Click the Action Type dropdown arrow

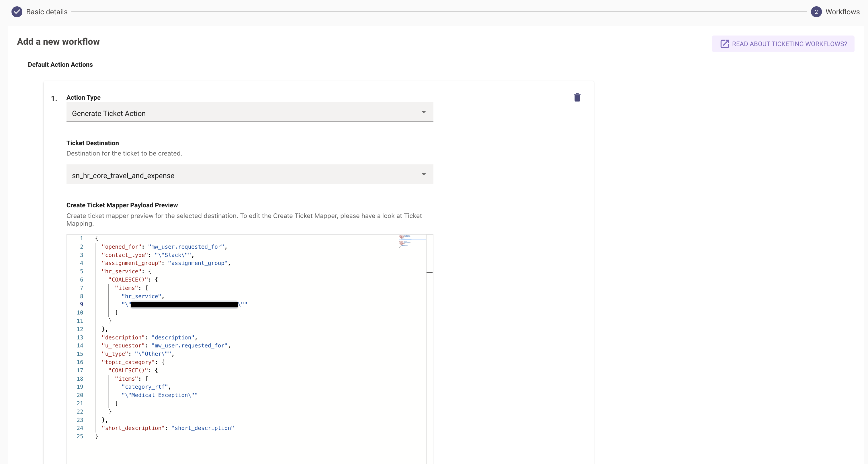424,112
